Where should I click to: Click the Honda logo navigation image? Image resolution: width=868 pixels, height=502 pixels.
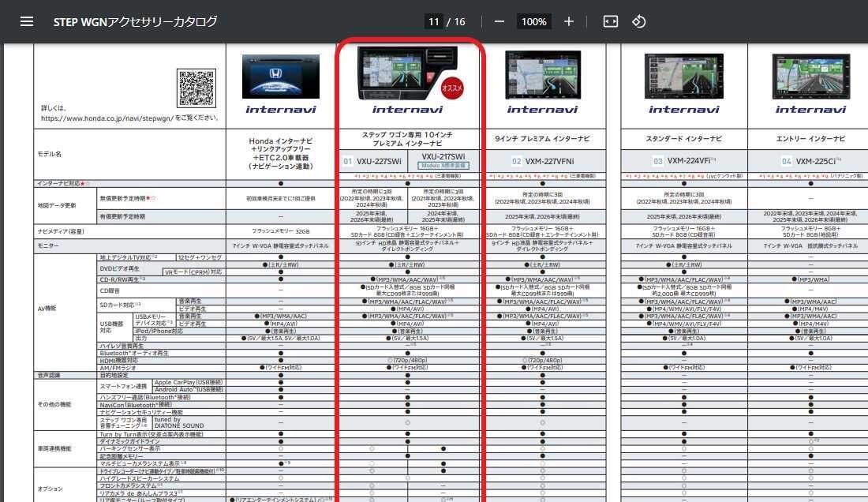(x=281, y=76)
